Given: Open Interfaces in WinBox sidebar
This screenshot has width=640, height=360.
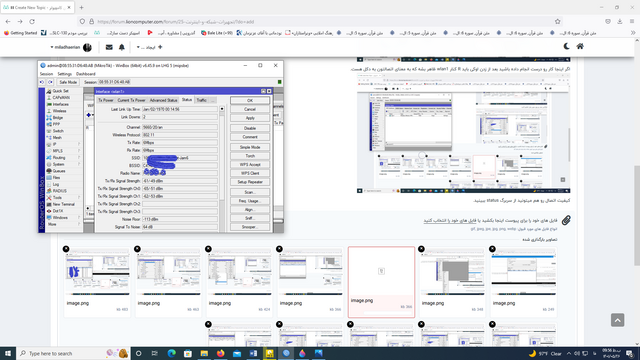Looking at the screenshot, I should tap(60, 104).
